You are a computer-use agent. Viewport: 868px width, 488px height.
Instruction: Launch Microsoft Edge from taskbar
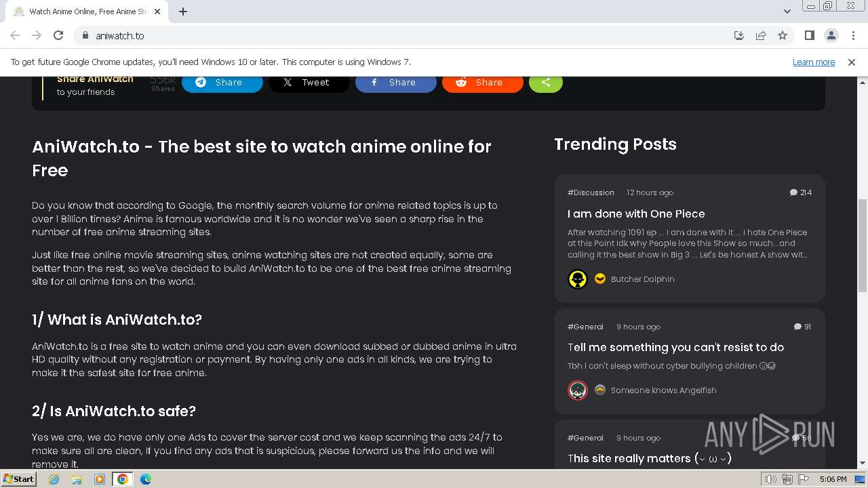[146, 479]
